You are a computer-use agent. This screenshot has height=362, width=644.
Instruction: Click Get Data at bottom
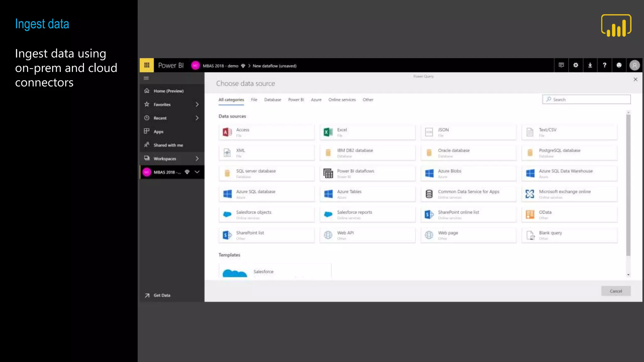tap(172, 295)
